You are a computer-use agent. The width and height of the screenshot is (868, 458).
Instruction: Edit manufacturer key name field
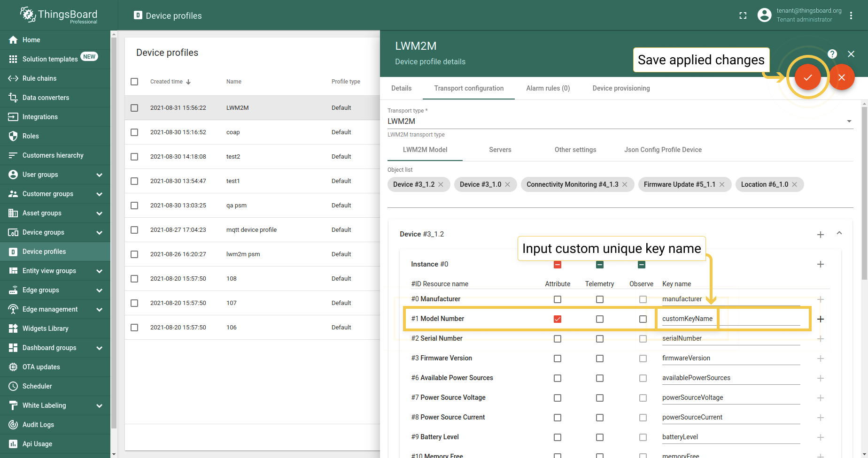coord(731,299)
